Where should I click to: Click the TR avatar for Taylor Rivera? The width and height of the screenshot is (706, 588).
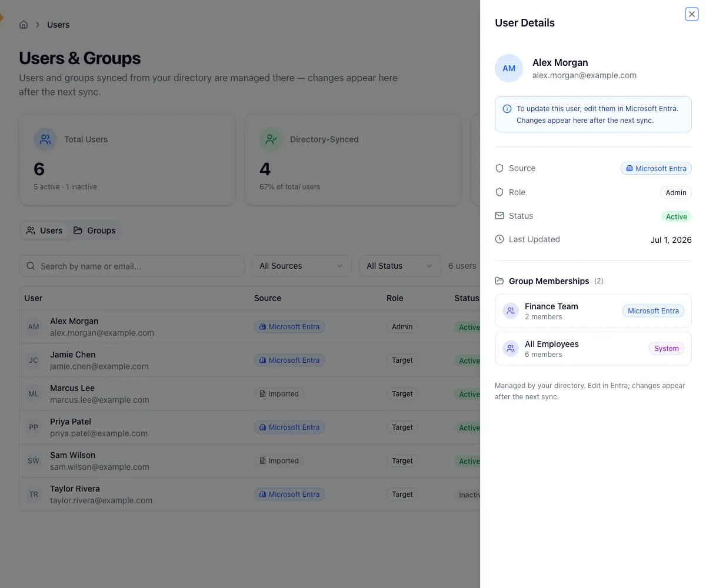click(34, 495)
